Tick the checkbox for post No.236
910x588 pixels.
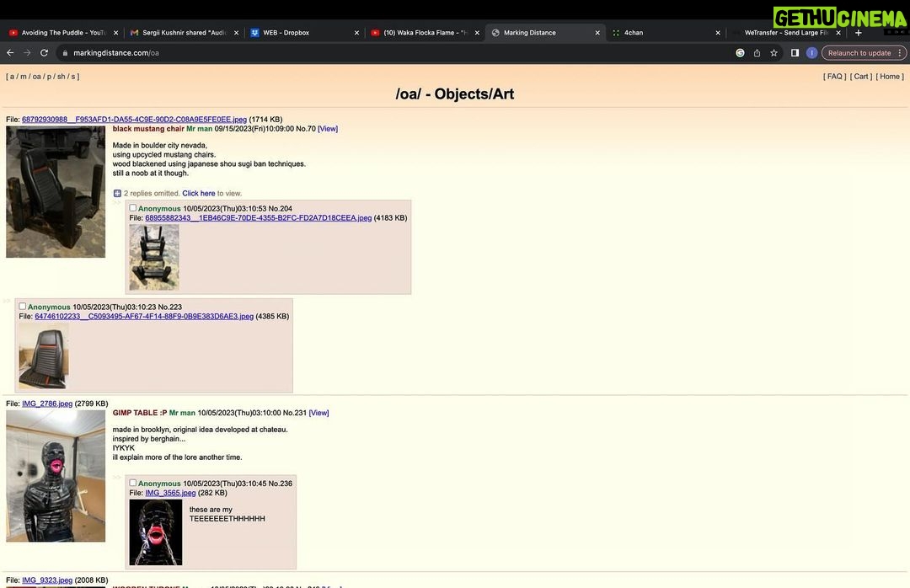(133, 483)
